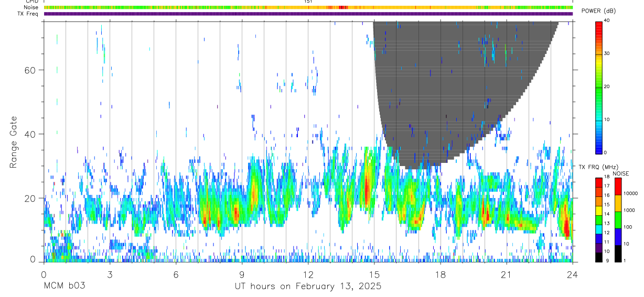Click the 10000 label on NOISE legend
This screenshot has height=297, width=644.
630,193
